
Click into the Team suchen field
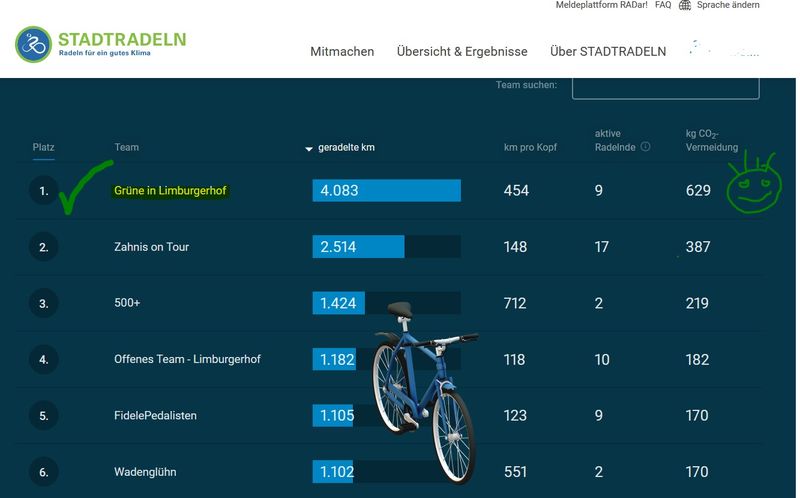pos(665,85)
